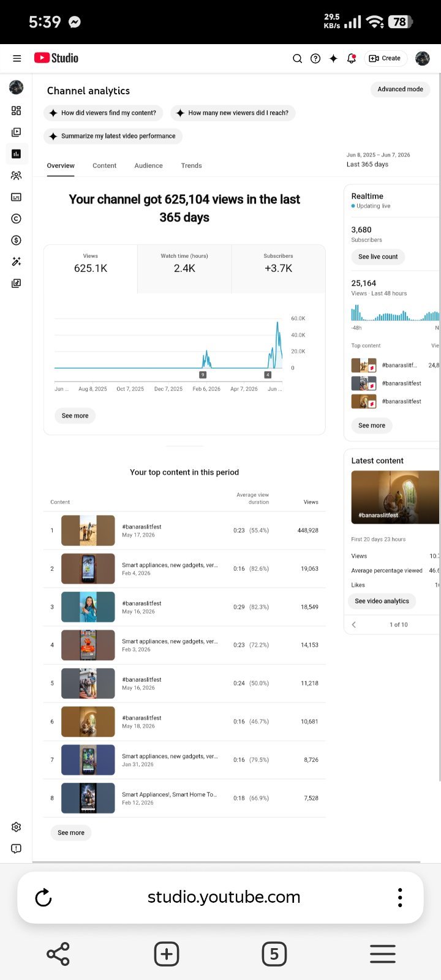Image resolution: width=441 pixels, height=980 pixels.
Task: Open the Content sidebar icon
Action: (17, 132)
